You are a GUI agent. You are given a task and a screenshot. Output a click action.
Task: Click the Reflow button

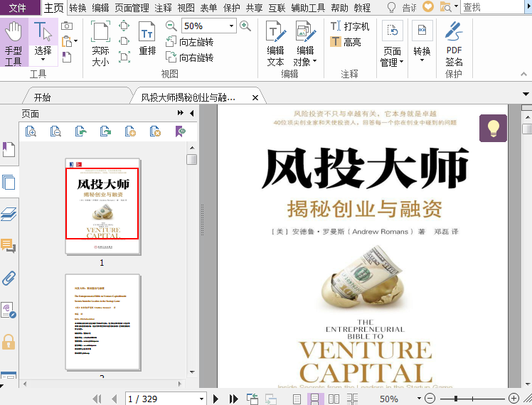[147, 38]
